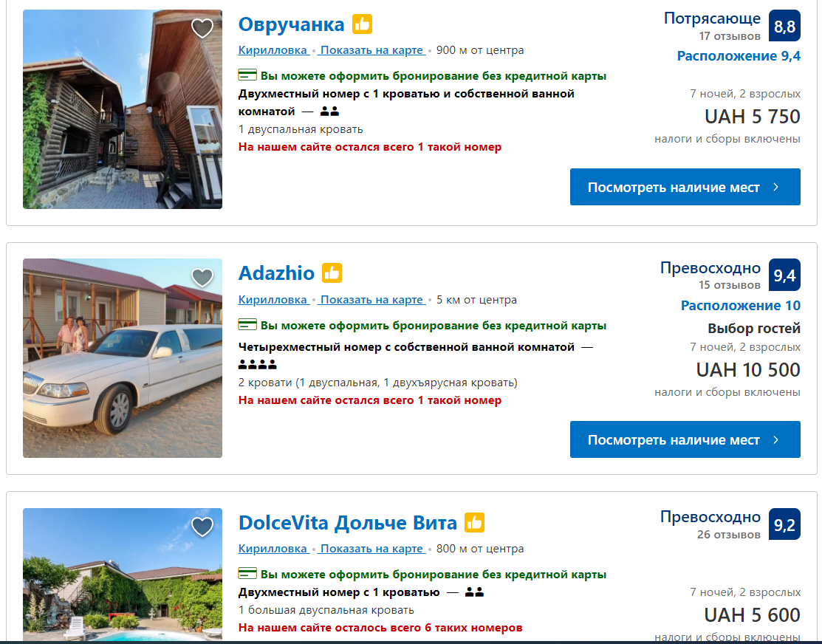Check availability for Овручанка
This screenshot has height=644, width=822.
685,187
